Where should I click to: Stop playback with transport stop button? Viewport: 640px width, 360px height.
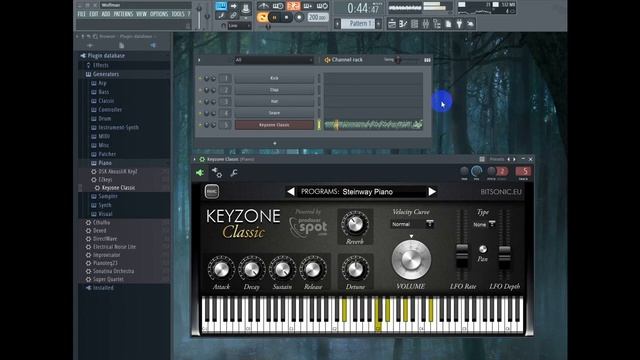pos(287,18)
